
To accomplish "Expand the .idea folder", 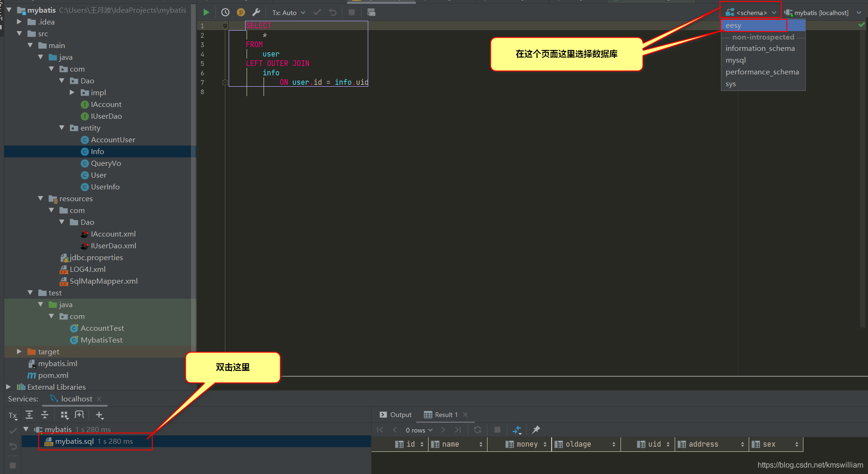I will pos(19,22).
